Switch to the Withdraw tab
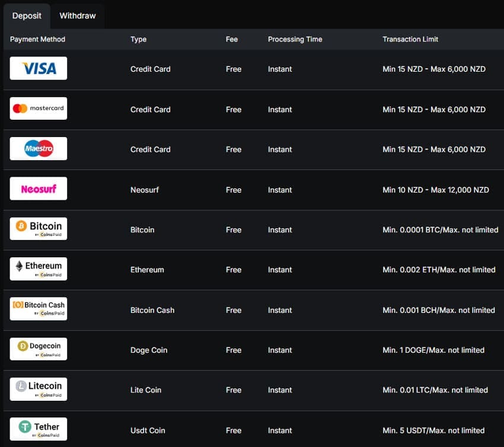 click(x=77, y=15)
